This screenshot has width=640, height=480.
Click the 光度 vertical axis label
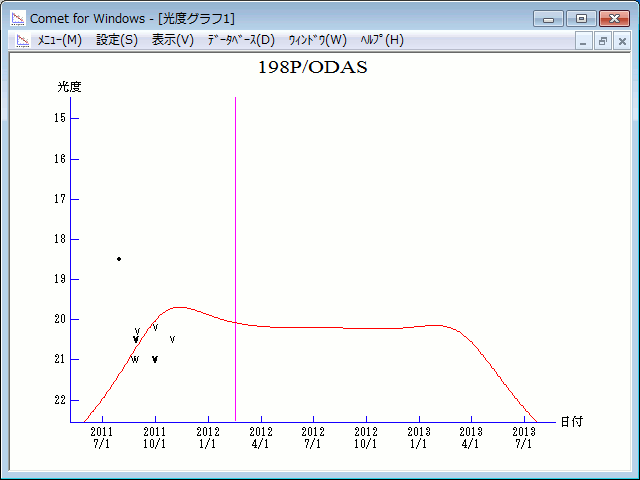click(69, 87)
